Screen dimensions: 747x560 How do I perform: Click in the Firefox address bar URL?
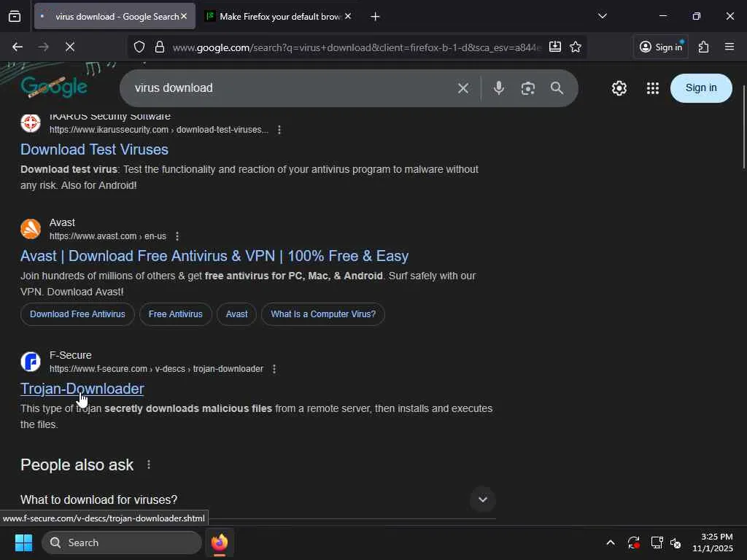(356, 47)
